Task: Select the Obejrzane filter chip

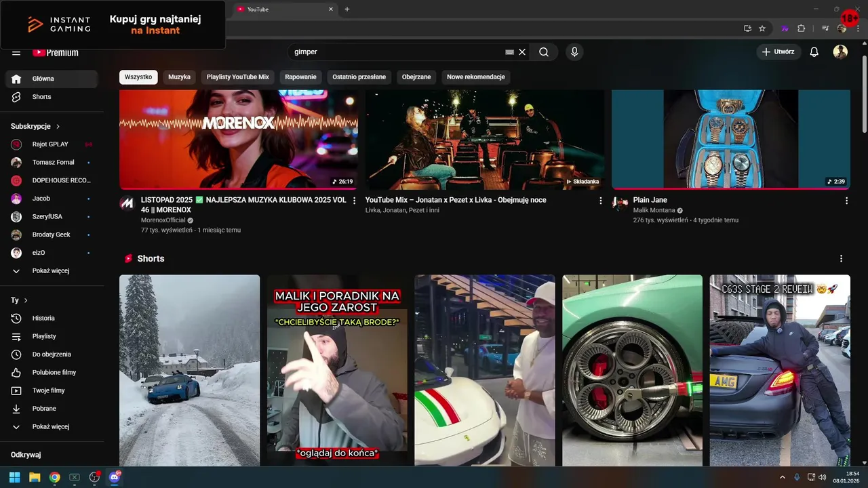Action: coord(416,77)
